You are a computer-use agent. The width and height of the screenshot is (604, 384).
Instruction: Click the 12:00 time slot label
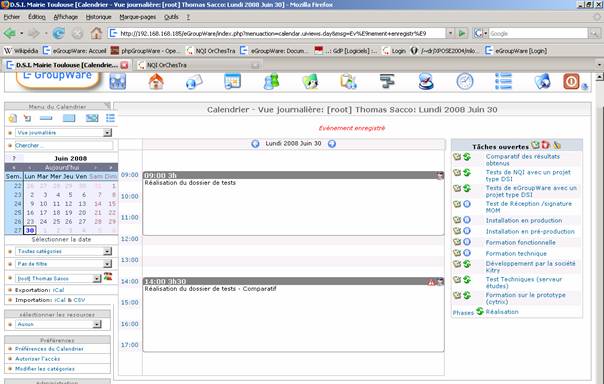pos(129,239)
